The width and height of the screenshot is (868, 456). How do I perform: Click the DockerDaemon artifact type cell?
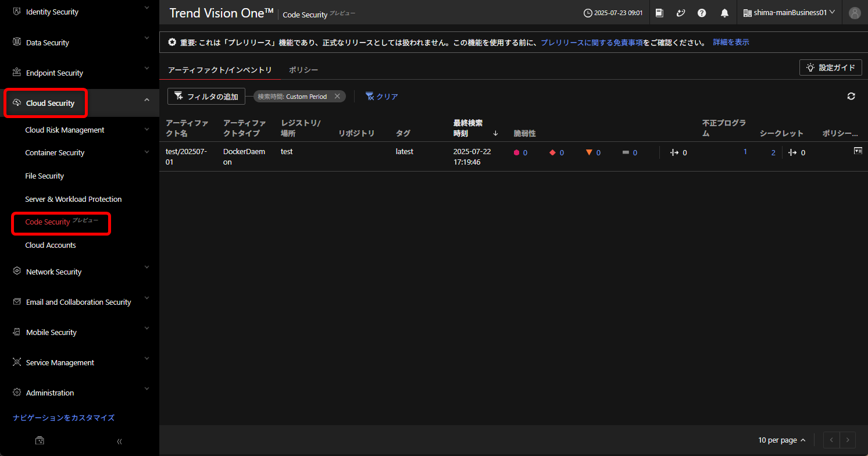click(244, 156)
